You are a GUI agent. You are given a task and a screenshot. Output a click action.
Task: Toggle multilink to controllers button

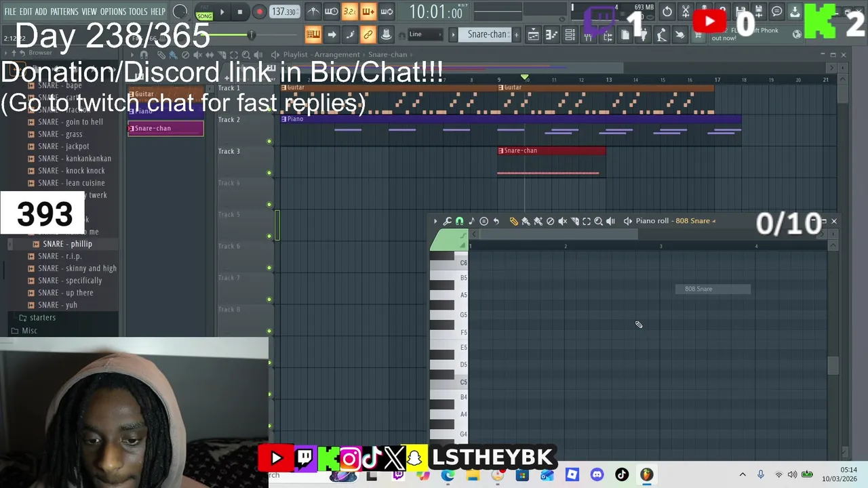(368, 35)
